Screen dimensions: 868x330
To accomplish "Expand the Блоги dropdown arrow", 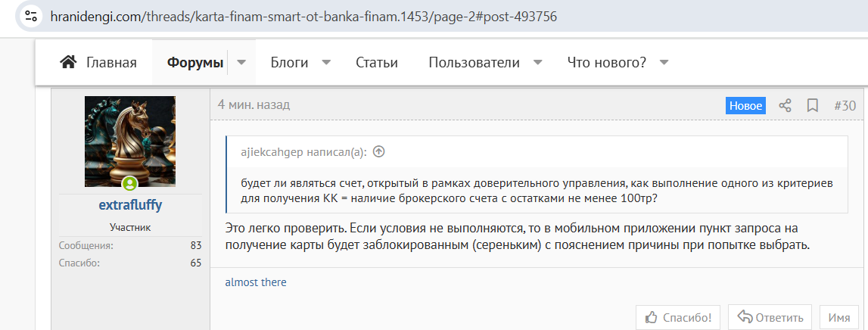I will point(327,63).
